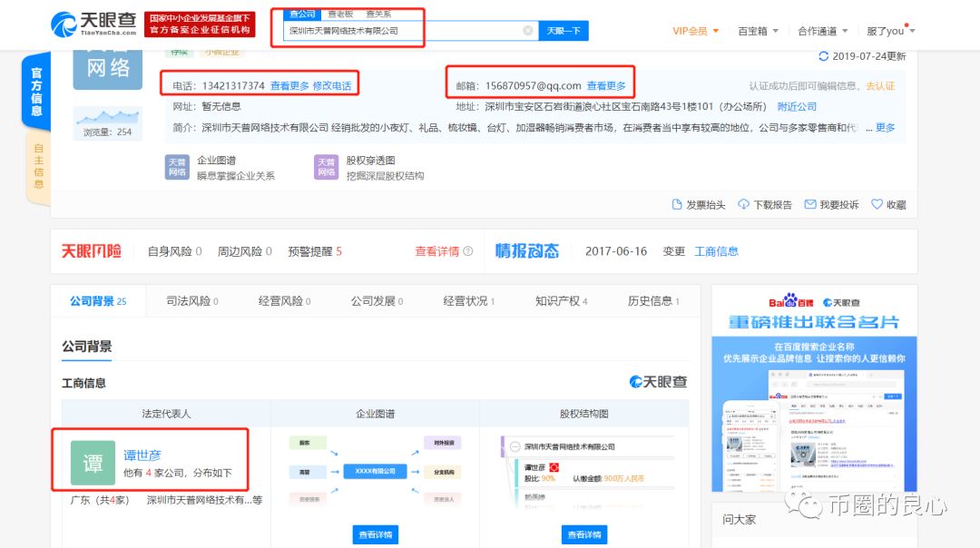Expand the 百宝箱 dropdown
This screenshot has height=548, width=980.
click(x=758, y=31)
